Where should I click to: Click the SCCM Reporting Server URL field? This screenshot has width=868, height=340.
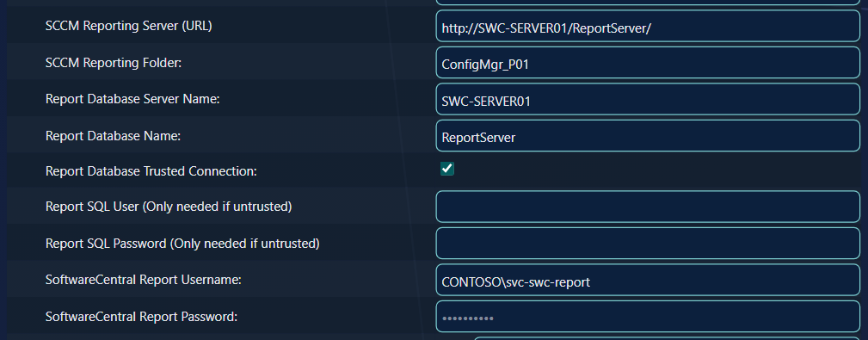tap(648, 26)
